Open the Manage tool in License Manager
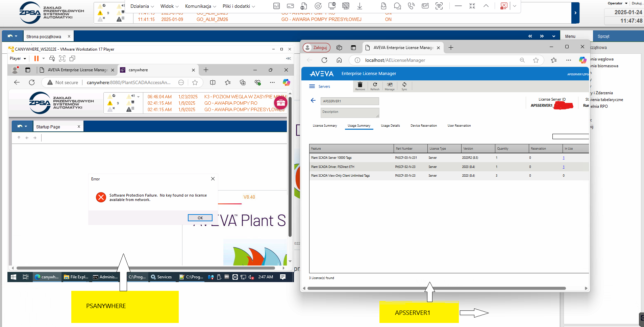644x327 pixels. [x=390, y=86]
